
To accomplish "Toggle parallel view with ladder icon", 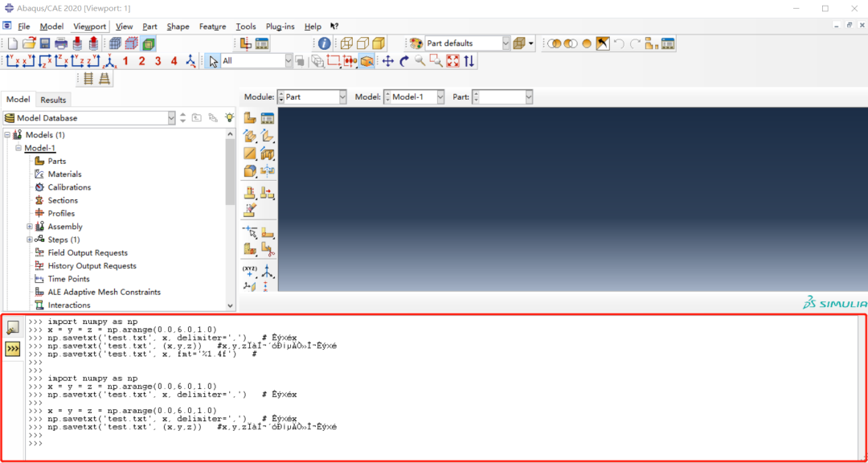I will [89, 79].
